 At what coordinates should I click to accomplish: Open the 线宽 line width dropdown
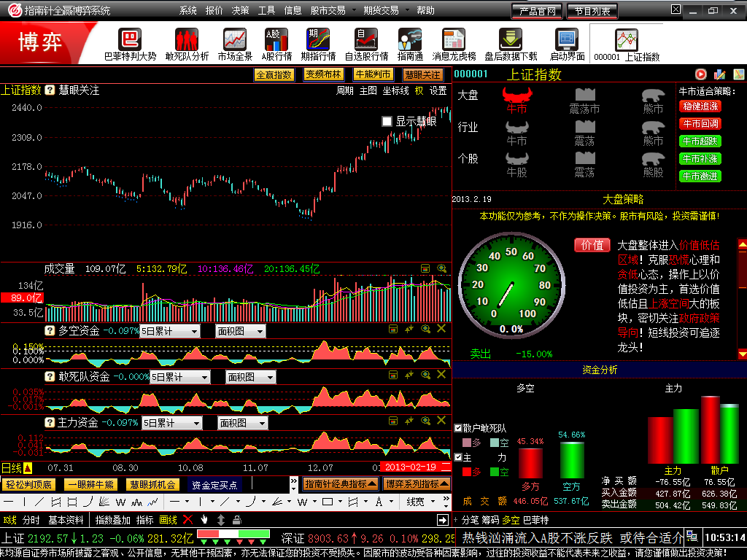[421, 502]
